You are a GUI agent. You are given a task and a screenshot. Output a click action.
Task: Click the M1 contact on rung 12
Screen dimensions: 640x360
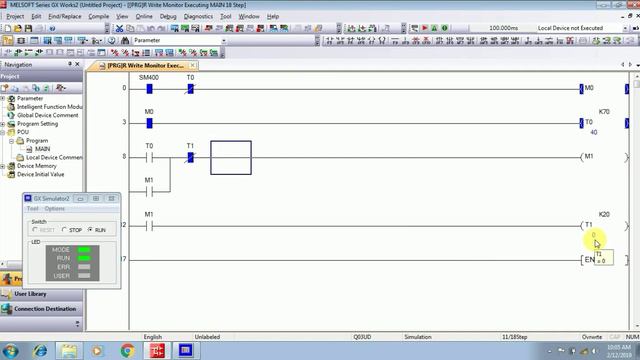coord(149,226)
